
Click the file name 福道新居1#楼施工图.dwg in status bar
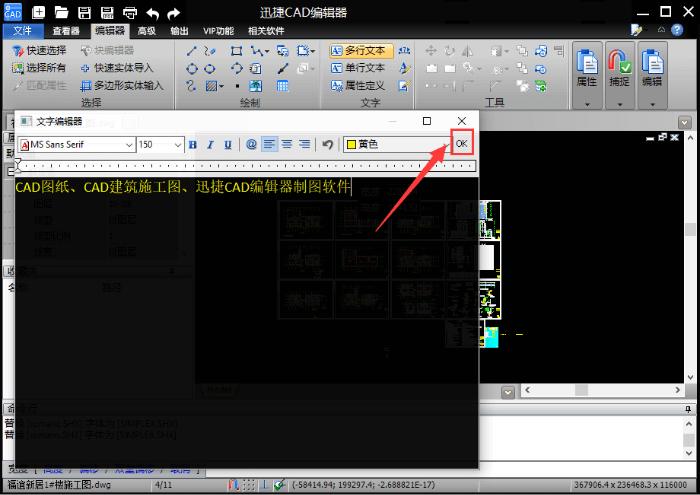(58, 485)
